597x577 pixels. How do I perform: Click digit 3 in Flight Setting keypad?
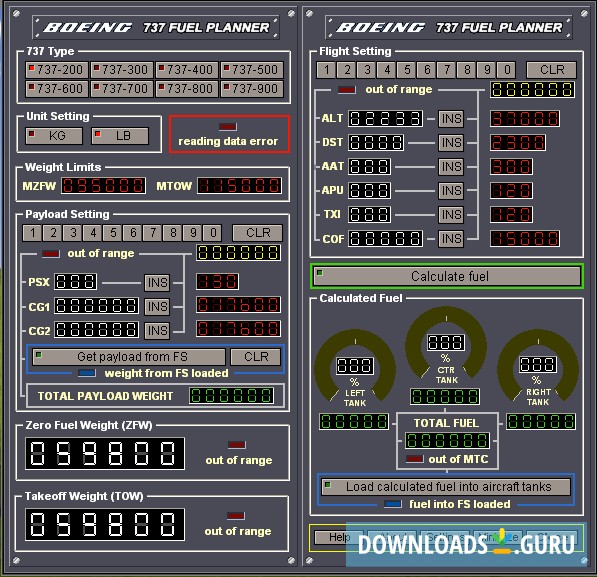click(367, 70)
